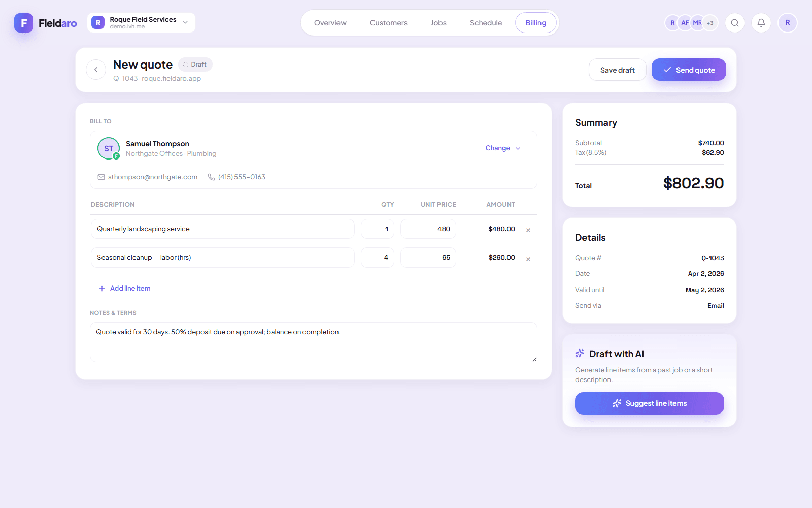Click the quantity field for Quarterly landscaping

(x=378, y=229)
